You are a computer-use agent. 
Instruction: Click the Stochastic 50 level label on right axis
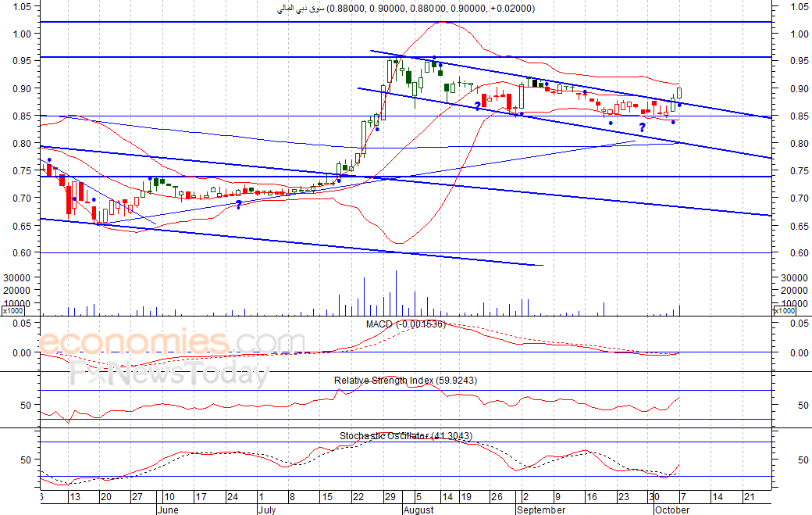(x=803, y=460)
